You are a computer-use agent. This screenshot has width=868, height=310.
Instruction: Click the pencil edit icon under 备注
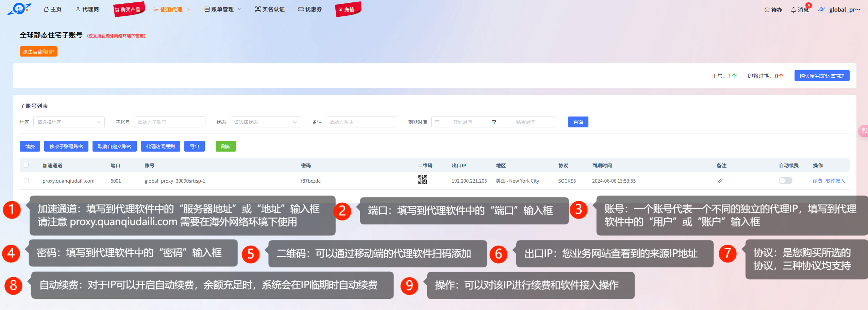click(720, 181)
